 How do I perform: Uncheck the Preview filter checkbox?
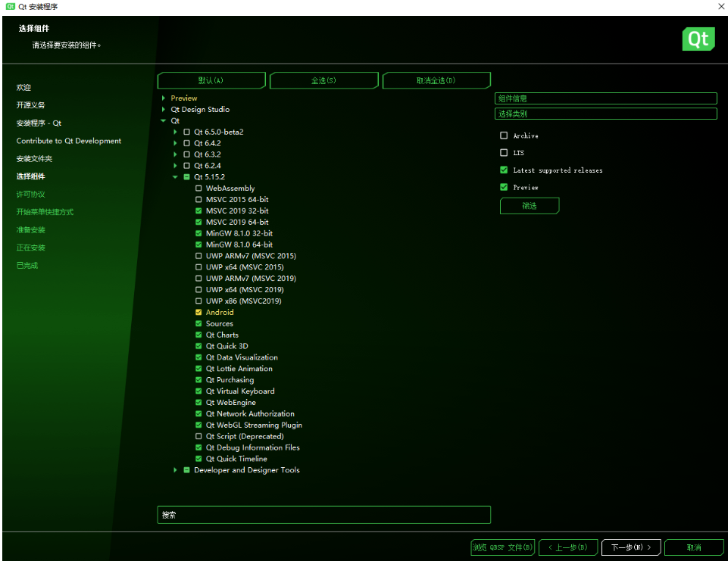pyautogui.click(x=504, y=187)
